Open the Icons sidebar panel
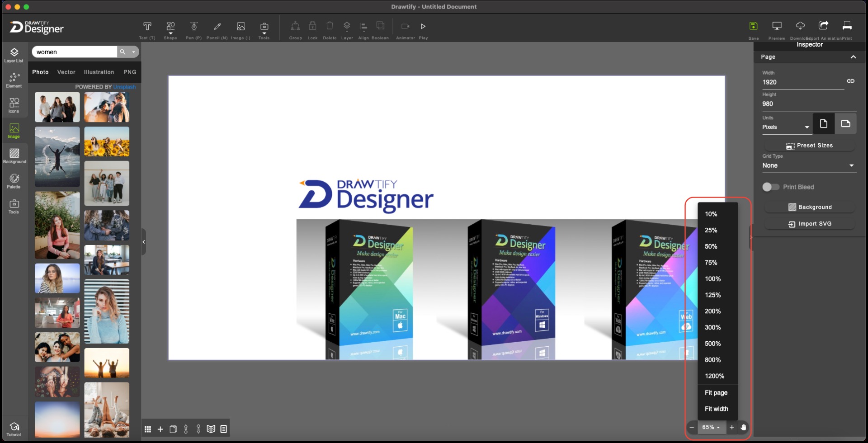This screenshot has height=443, width=868. tap(14, 105)
